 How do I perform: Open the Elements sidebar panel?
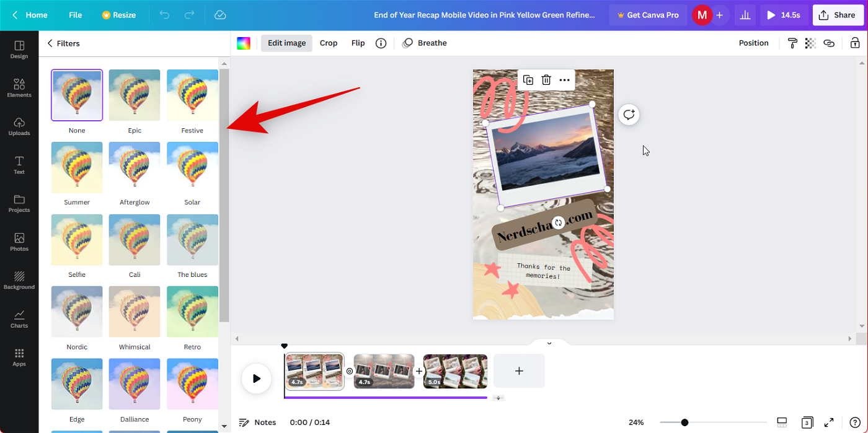(x=19, y=88)
